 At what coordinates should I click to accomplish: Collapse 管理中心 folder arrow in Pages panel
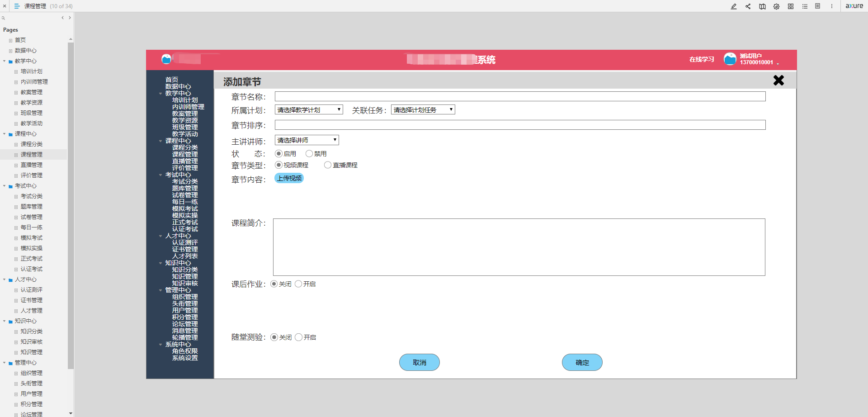tap(5, 363)
